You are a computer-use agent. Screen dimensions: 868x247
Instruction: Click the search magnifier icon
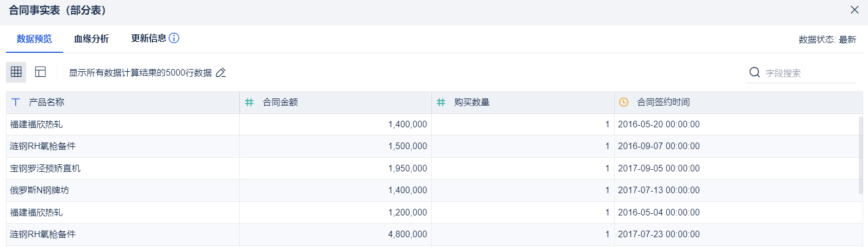coord(754,72)
